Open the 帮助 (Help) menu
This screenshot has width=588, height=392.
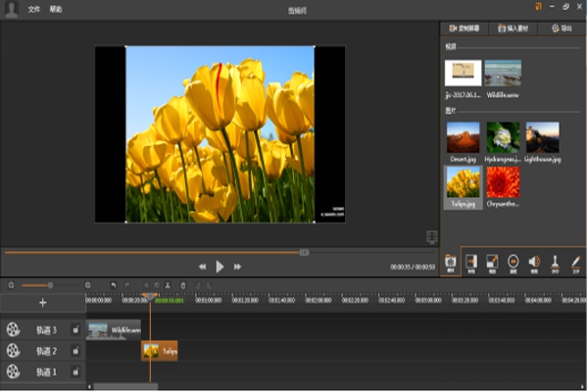[x=56, y=10]
